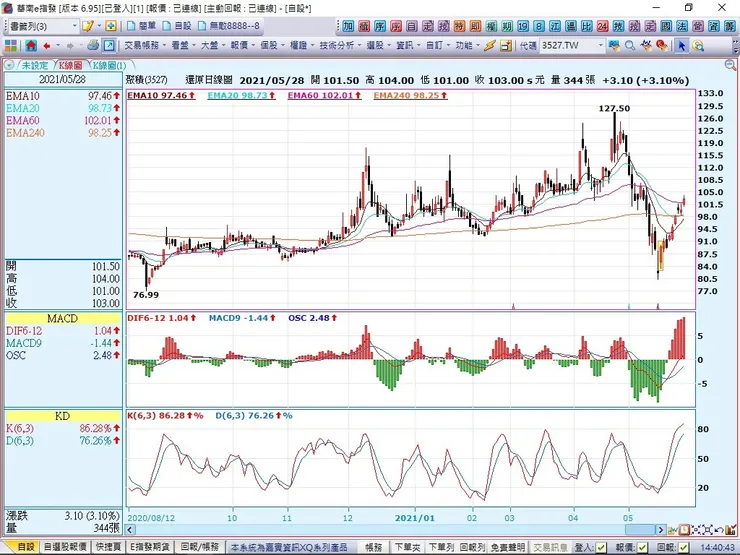Expand the 3527.TW stock code dropdown
This screenshot has width=740, height=555.
(x=601, y=45)
